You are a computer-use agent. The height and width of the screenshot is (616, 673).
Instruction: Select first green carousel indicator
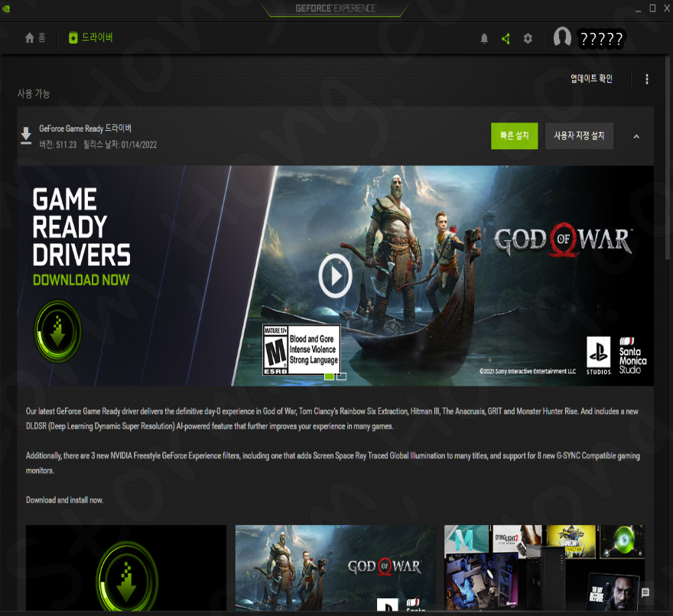[329, 376]
